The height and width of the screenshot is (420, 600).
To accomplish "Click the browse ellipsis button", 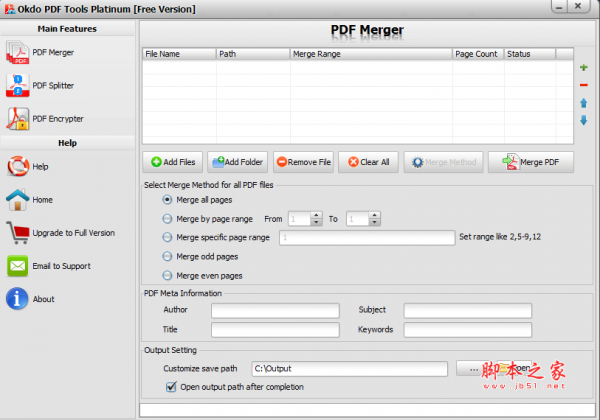I will point(474,368).
